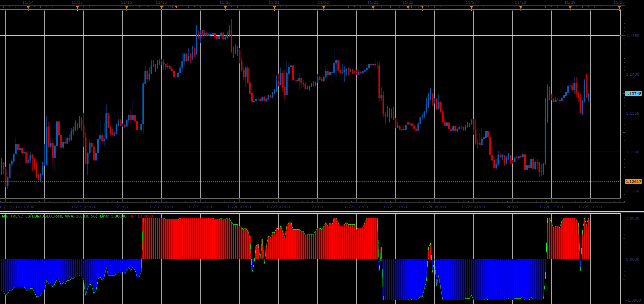Select the 1.1450 price axis label
The height and width of the screenshot is (304, 644).
point(633,36)
